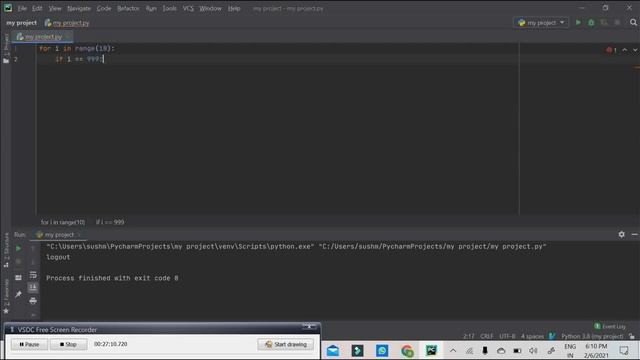Open the View menu
This screenshot has width=640, height=360.
coord(55,8)
